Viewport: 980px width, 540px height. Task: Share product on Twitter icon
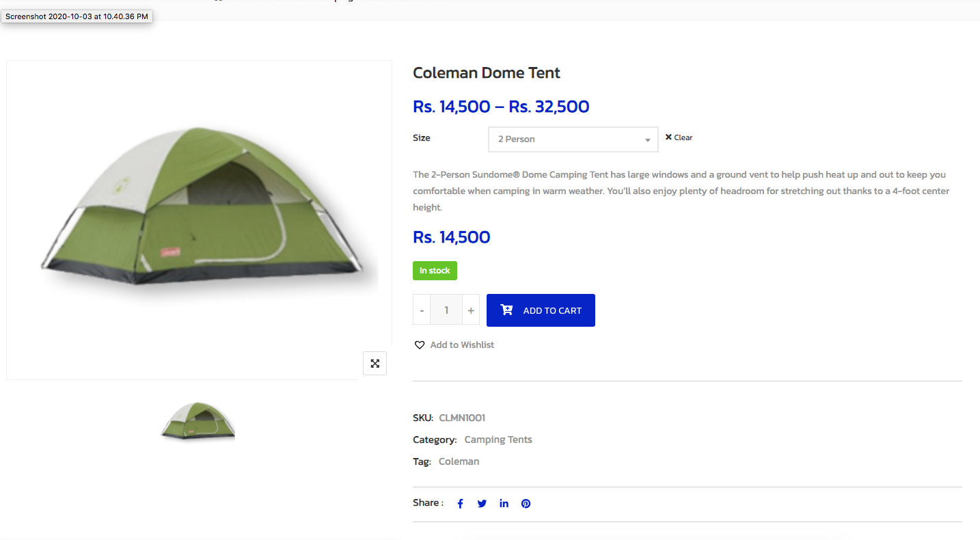482,504
